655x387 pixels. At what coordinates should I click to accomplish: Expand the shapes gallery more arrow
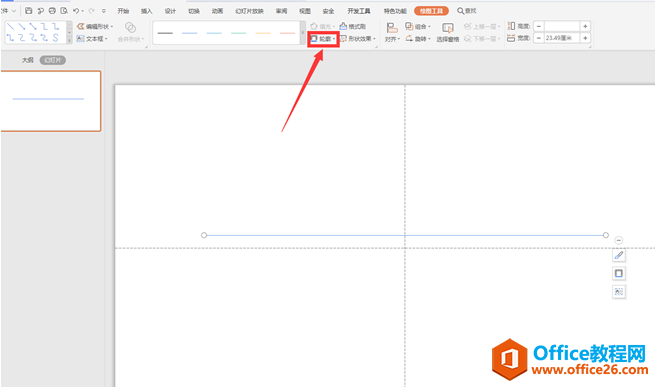point(69,40)
